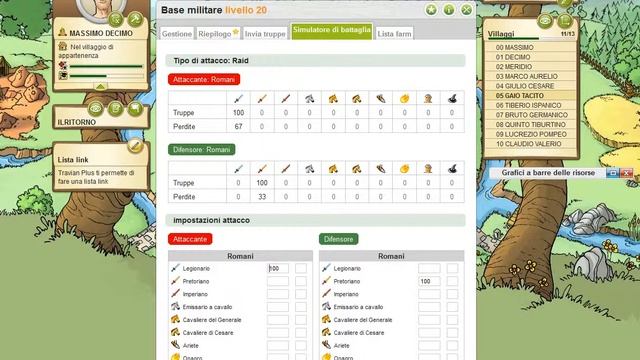The width and height of the screenshot is (640, 360).
Task: Close the Base militare dialog
Action: [x=466, y=10]
